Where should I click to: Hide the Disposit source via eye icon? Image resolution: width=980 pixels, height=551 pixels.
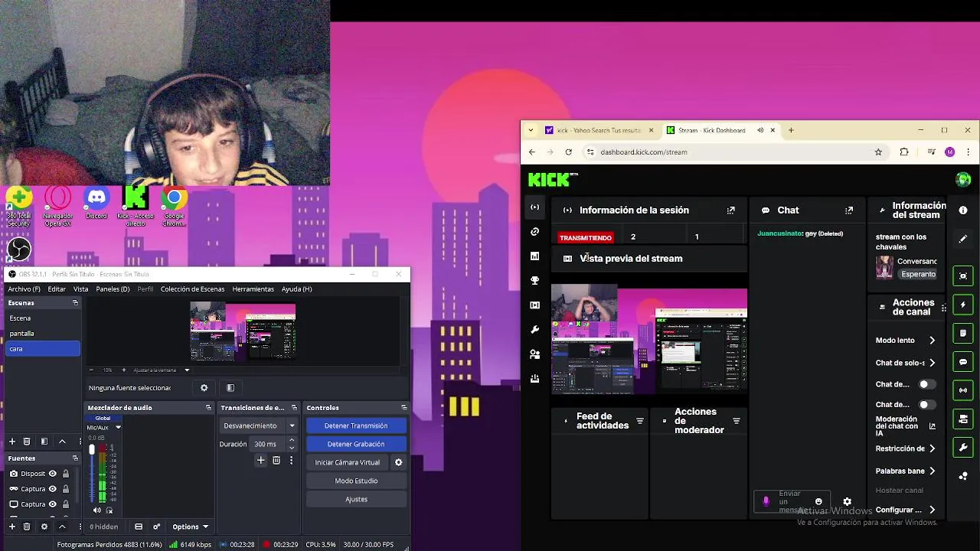(x=53, y=474)
